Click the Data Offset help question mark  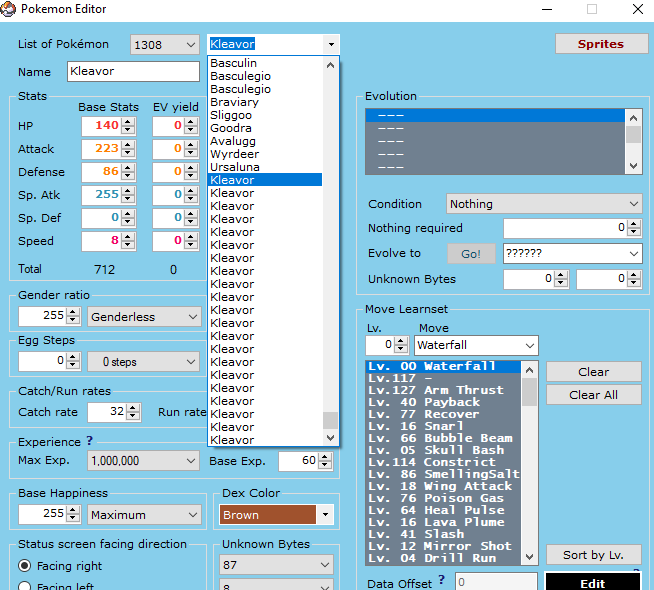pyautogui.click(x=441, y=579)
